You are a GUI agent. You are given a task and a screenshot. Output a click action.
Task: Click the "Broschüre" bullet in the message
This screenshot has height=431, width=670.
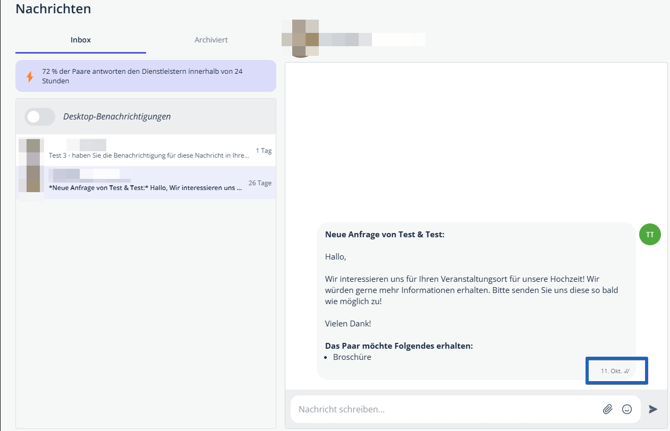[352, 357]
